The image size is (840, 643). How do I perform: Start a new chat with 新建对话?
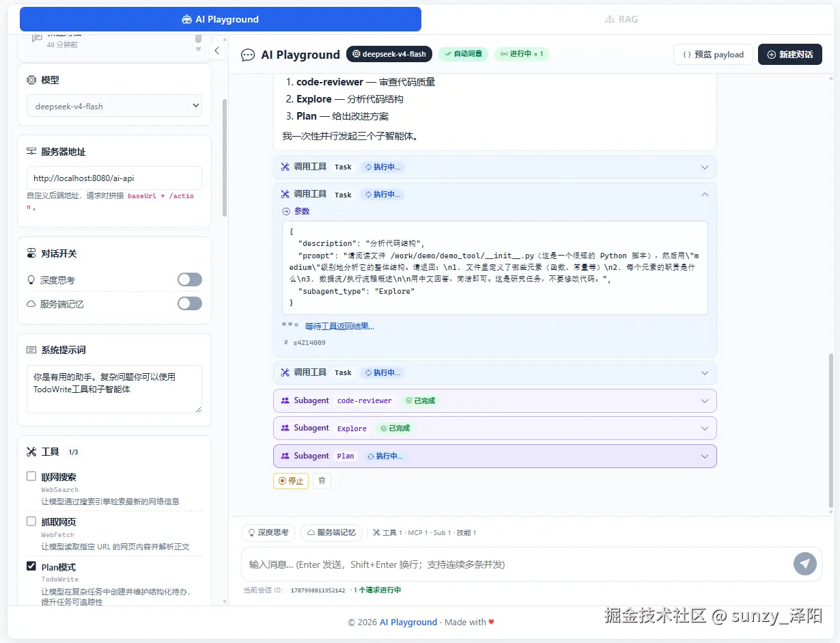click(789, 55)
